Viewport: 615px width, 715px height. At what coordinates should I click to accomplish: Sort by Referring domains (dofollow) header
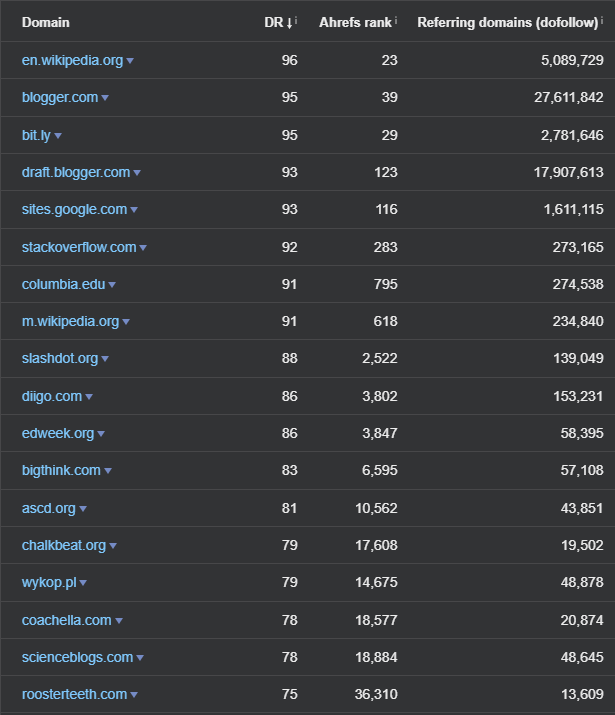(x=507, y=22)
